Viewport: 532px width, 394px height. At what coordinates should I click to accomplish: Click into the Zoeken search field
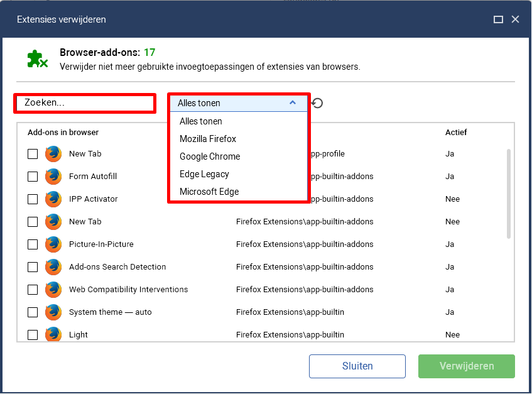click(85, 103)
